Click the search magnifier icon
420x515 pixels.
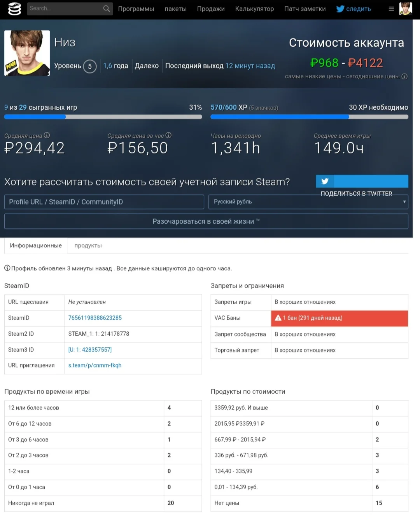tap(106, 8)
